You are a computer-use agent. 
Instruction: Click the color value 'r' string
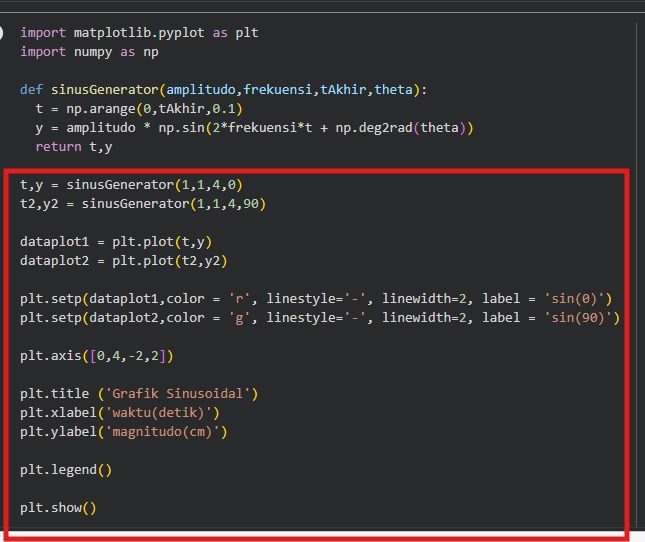coord(239,299)
